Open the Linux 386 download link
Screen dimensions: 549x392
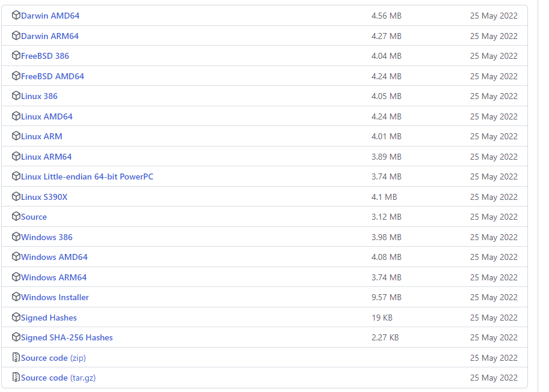pyautogui.click(x=38, y=95)
